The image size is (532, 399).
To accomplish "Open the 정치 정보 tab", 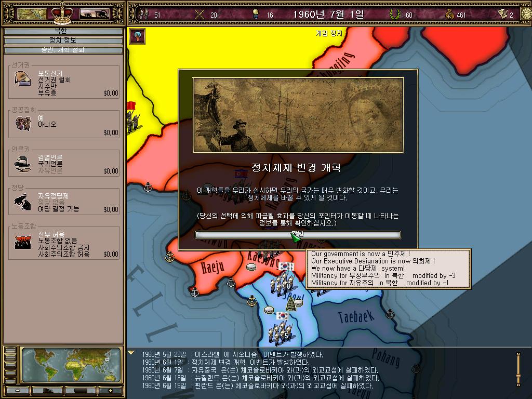I will 63,41.
